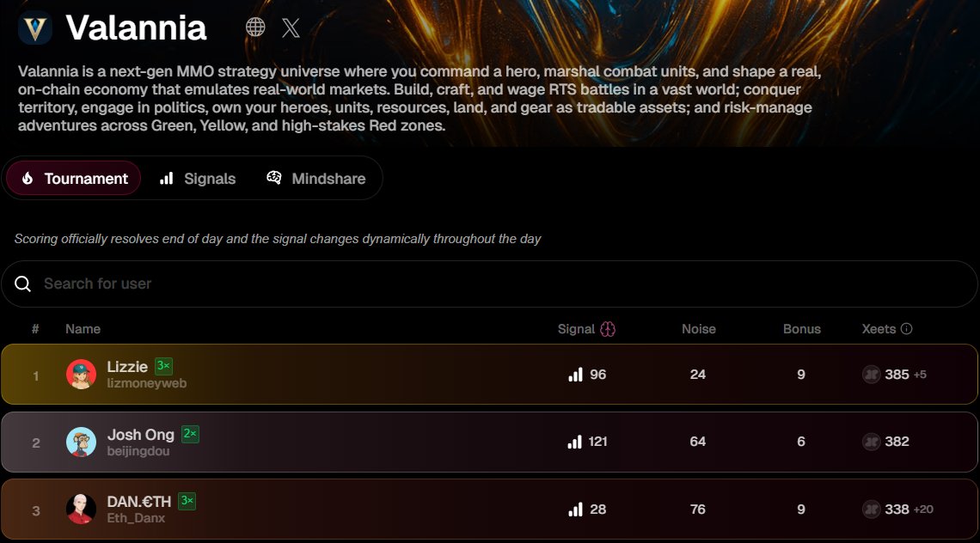
Task: Click the flame icon on Tournament tab
Action: [x=28, y=178]
